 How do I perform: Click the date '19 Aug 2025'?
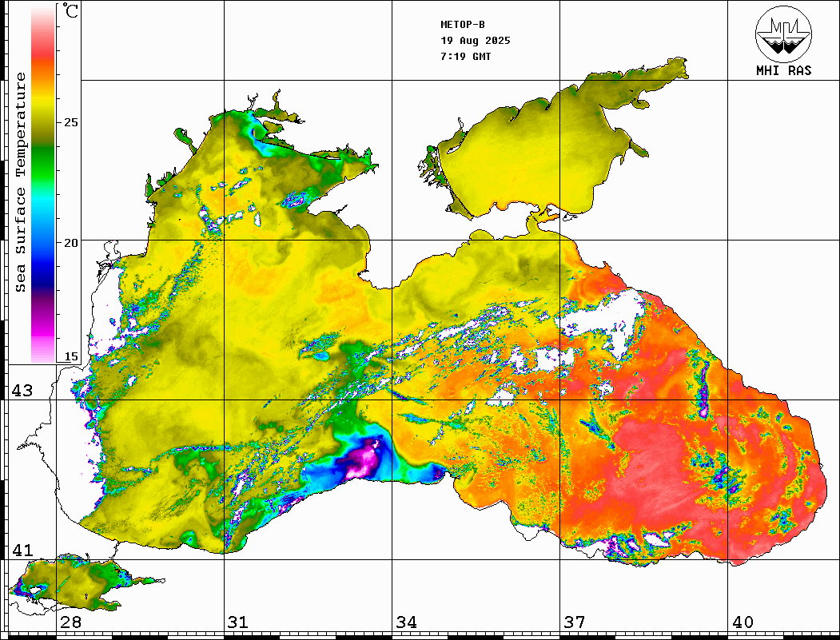(x=476, y=41)
